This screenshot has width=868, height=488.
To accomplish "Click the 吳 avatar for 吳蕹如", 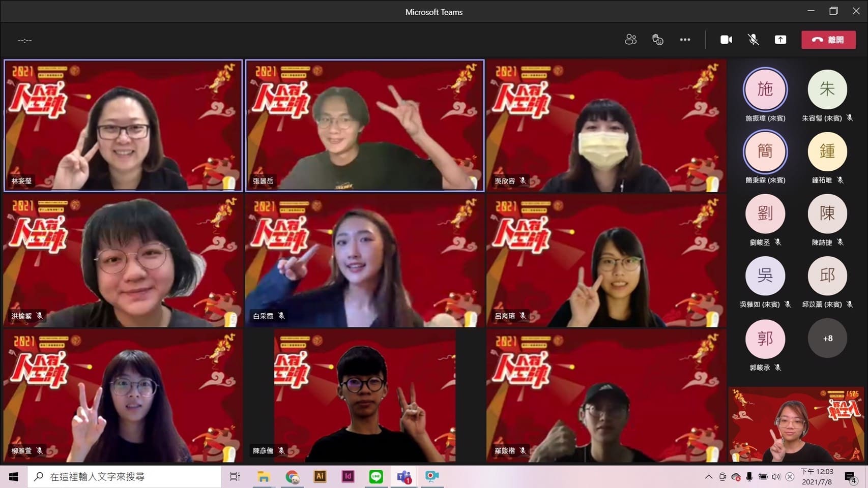I will tap(765, 276).
